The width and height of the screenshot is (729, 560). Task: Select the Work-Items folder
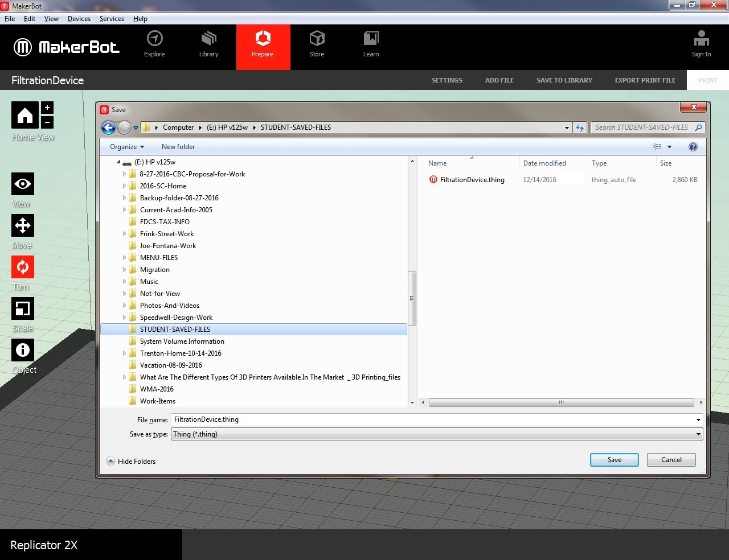pyautogui.click(x=157, y=401)
